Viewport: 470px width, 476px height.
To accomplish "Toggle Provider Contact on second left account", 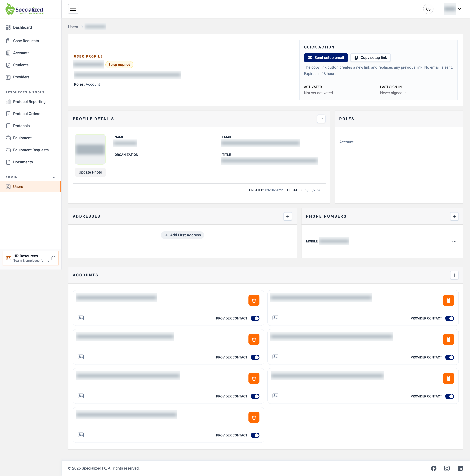I will (255, 357).
